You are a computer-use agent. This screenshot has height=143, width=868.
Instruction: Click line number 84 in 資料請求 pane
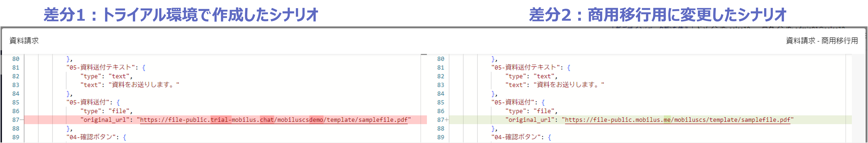[x=16, y=94]
